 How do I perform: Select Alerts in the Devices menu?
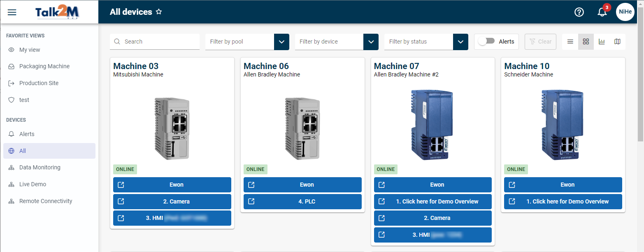49,134
